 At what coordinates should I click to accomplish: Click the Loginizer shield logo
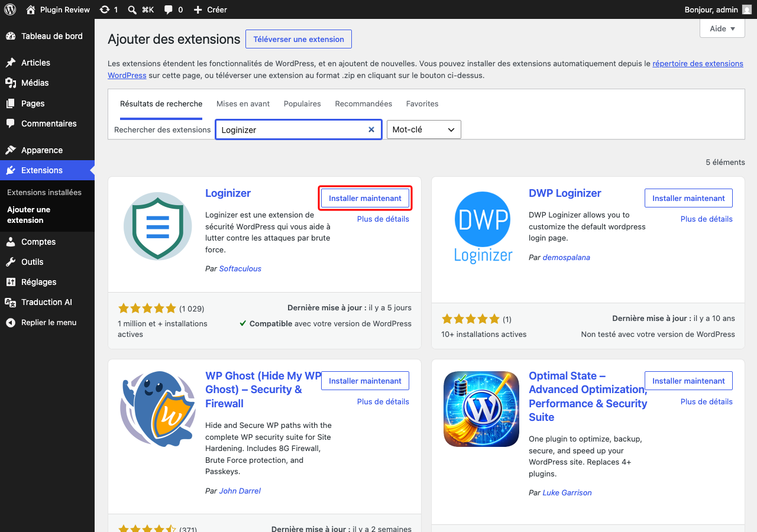157,226
